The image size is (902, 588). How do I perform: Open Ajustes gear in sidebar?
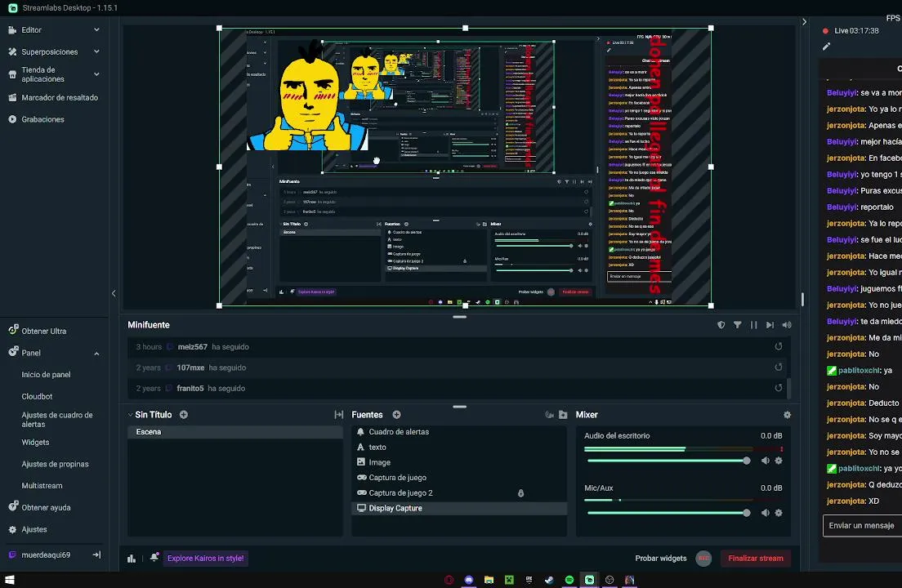pyautogui.click(x=12, y=530)
